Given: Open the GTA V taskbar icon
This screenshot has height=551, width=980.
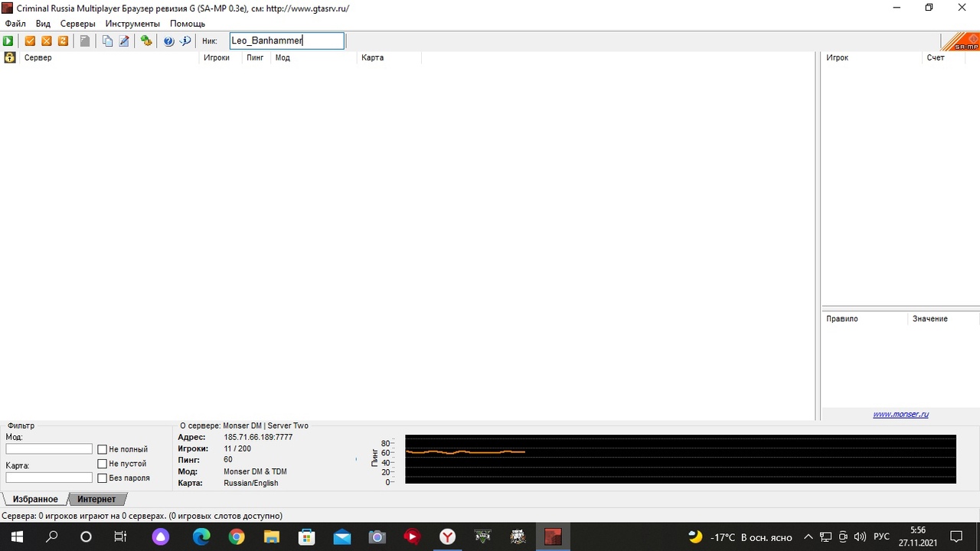Looking at the screenshot, I should coord(483,536).
